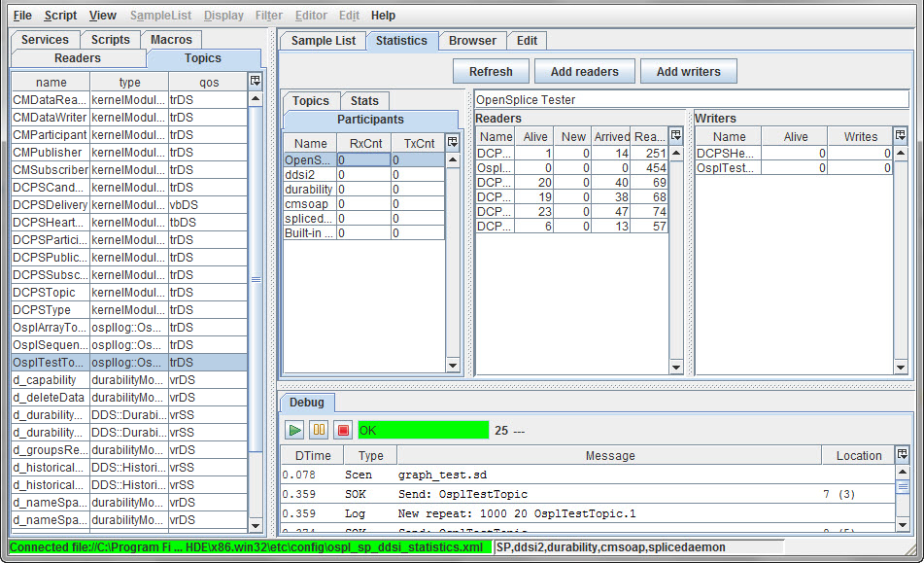Sort writers by the Writes column header

point(860,137)
